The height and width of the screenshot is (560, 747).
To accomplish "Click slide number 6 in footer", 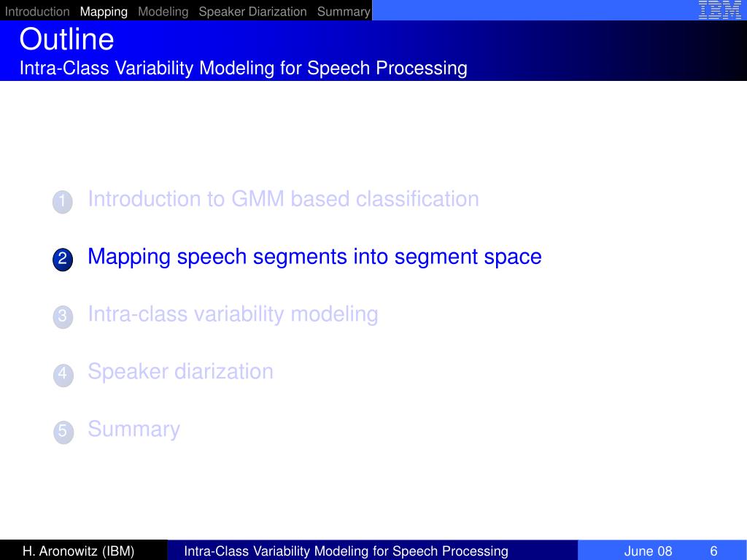I will [x=713, y=551].
